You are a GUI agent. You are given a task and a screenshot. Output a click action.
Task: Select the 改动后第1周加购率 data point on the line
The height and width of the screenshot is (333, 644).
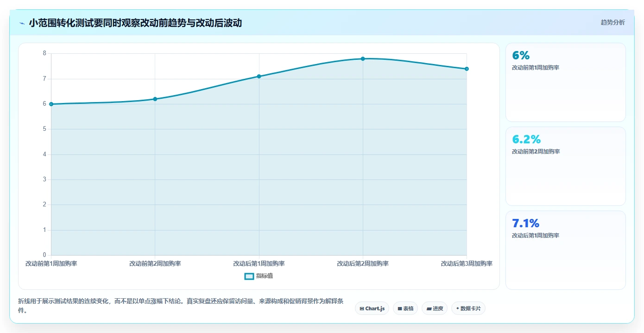[259, 76]
